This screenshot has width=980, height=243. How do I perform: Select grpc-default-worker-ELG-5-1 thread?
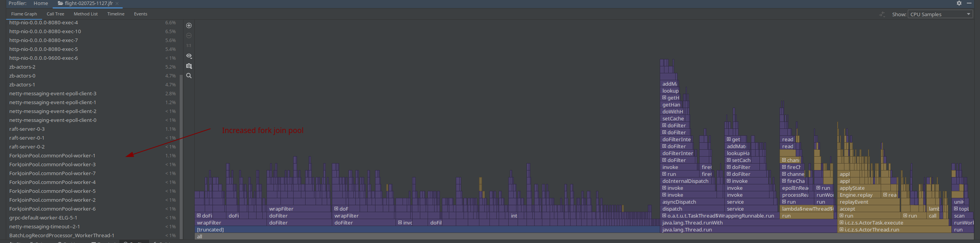click(93, 218)
